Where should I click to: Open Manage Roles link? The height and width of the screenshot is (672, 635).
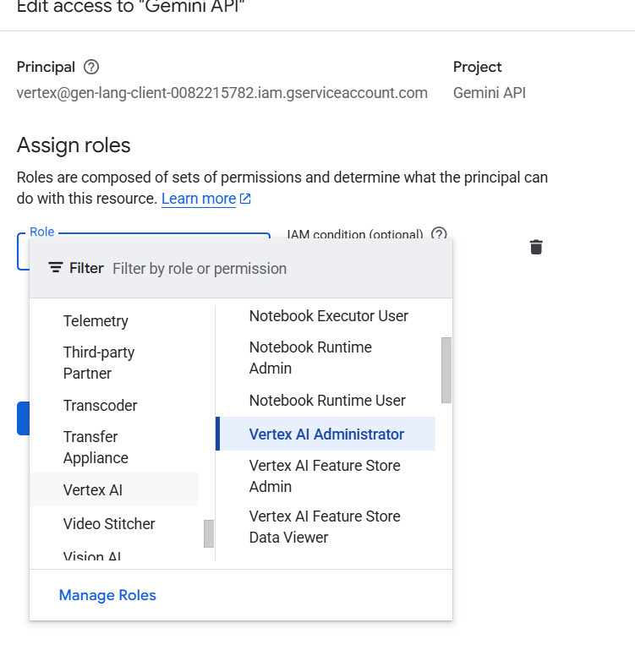click(x=107, y=595)
